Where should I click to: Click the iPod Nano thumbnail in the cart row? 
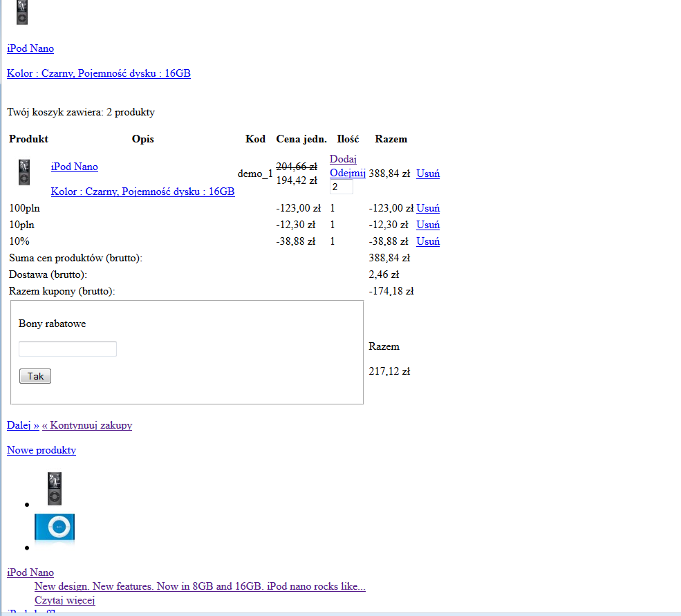click(24, 172)
